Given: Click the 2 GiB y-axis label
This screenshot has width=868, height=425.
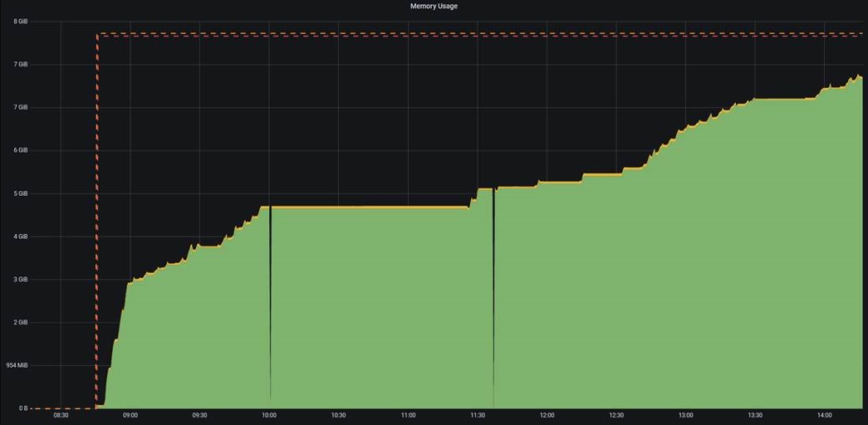Looking at the screenshot, I should click(x=21, y=323).
